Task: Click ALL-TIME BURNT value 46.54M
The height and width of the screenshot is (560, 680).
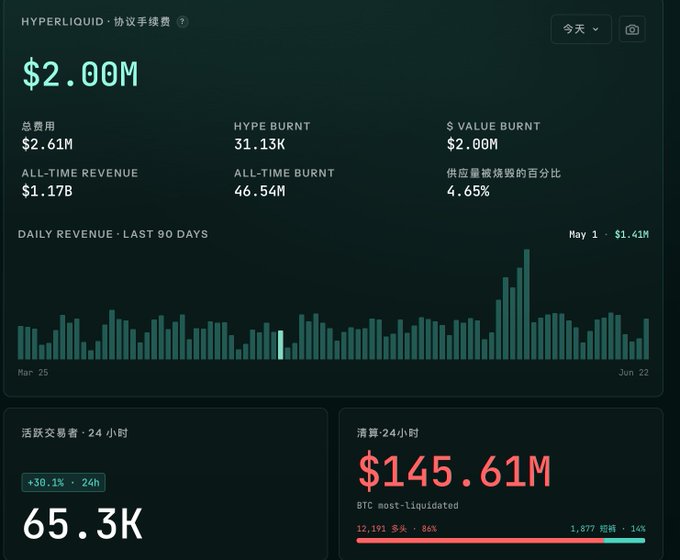Action: pos(259,191)
